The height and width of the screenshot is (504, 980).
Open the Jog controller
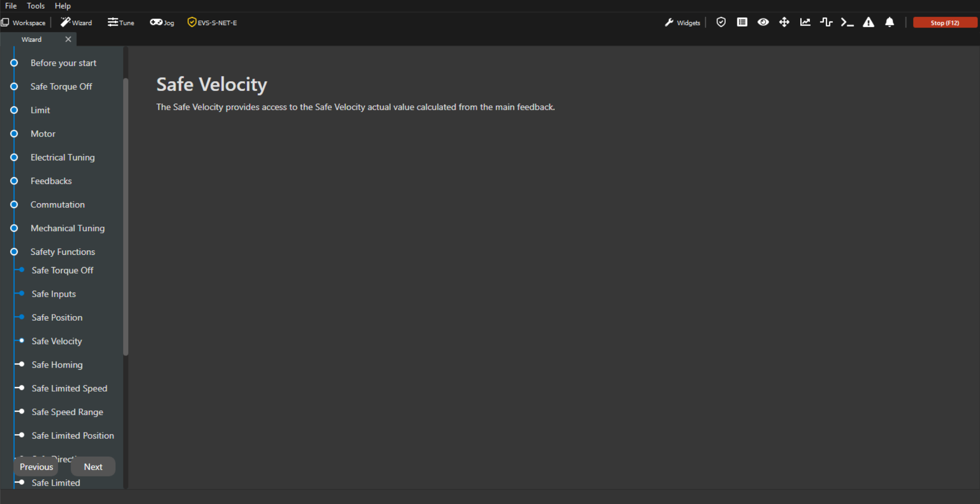tap(162, 22)
